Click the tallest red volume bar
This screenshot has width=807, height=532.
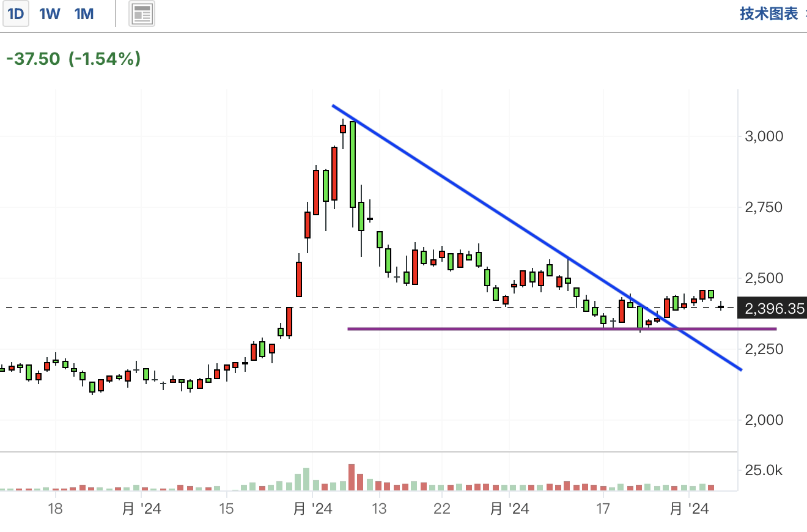352,477
